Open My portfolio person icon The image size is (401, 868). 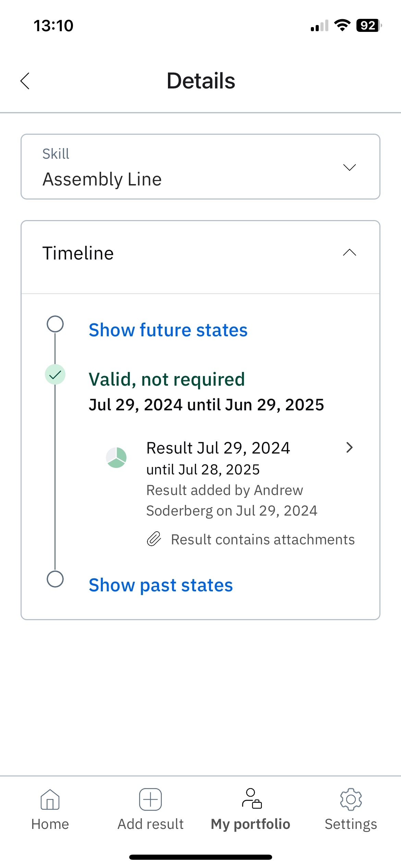pos(251,798)
